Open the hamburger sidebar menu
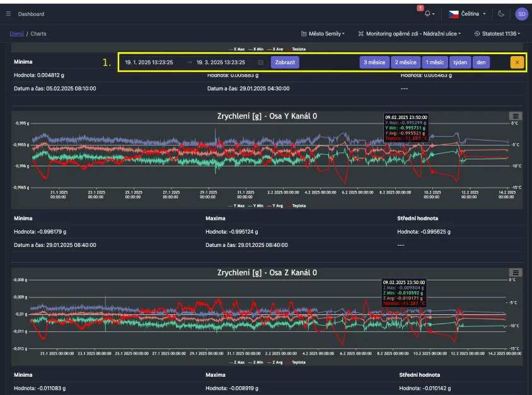 pos(8,13)
